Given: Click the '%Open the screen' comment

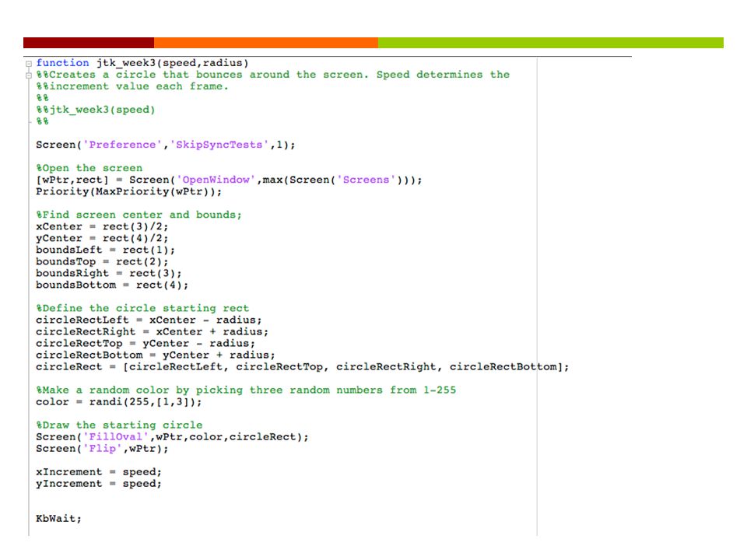Looking at the screenshot, I should pyautogui.click(x=89, y=168).
